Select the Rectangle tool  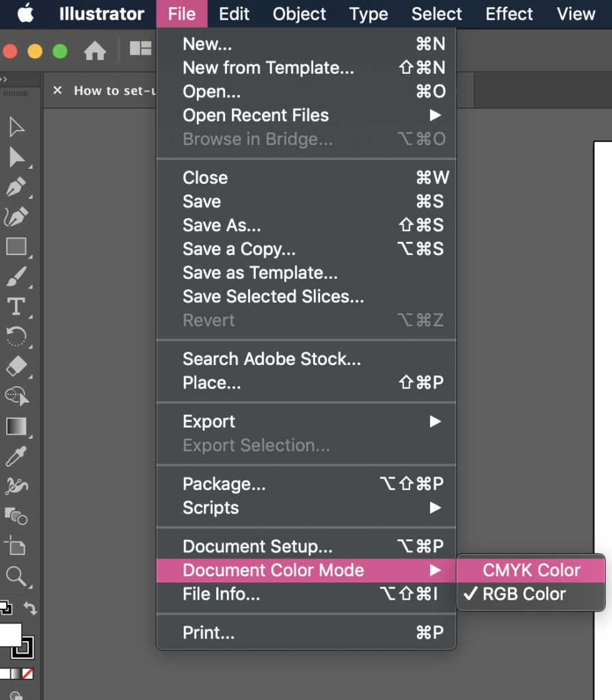tap(17, 247)
